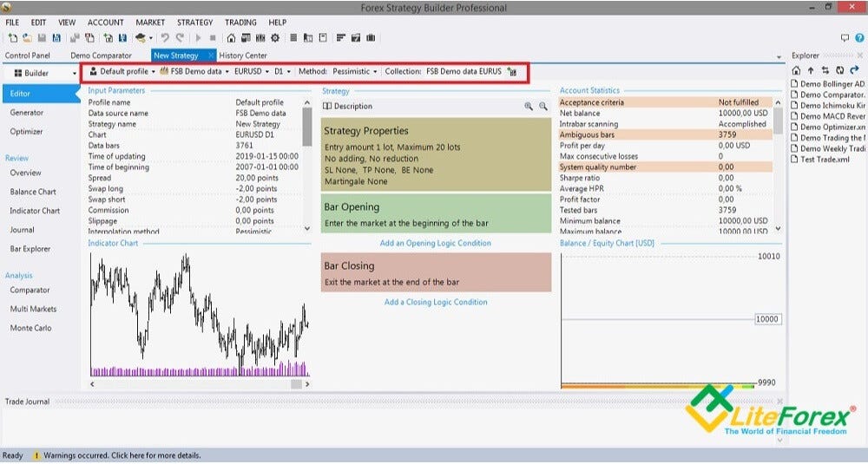Click the toolbar Home house icon
Screen dimensions: 868x464
[232, 38]
